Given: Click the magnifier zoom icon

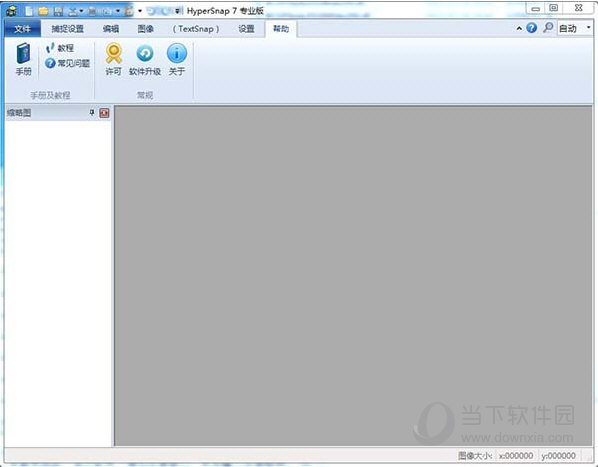Looking at the screenshot, I should [x=548, y=27].
